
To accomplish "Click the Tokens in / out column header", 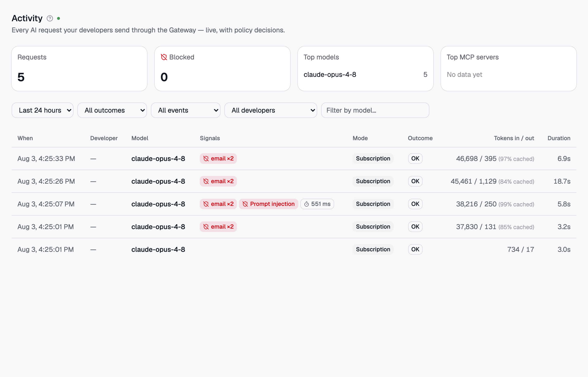I will point(514,138).
